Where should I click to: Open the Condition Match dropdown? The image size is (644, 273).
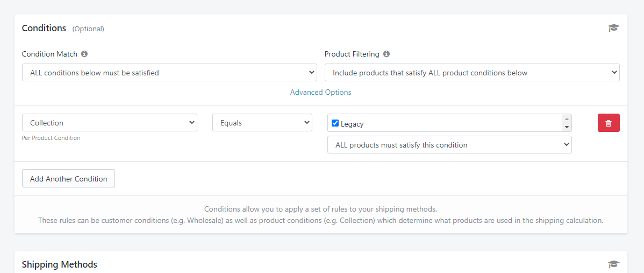170,72
